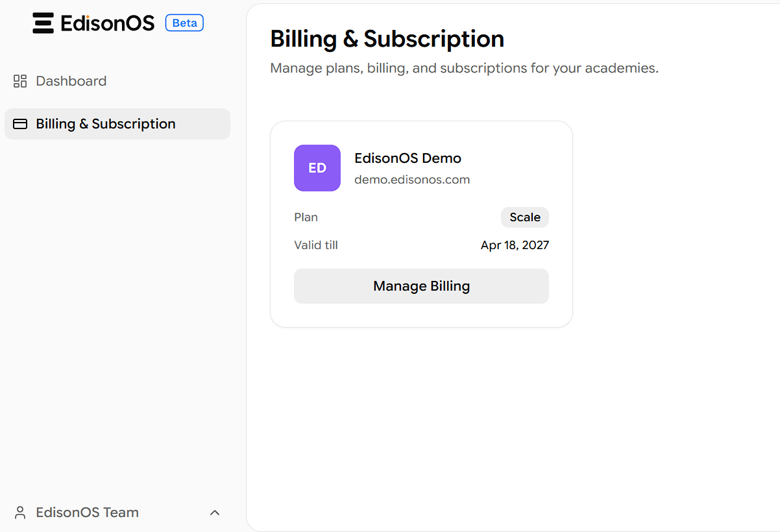Open the EdisonOS Team account menu

click(x=117, y=513)
